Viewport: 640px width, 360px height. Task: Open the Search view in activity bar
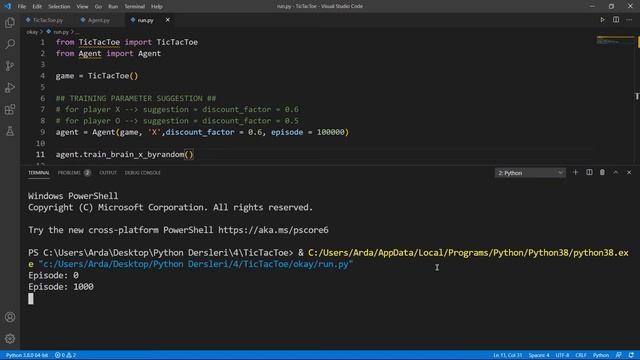(10, 44)
